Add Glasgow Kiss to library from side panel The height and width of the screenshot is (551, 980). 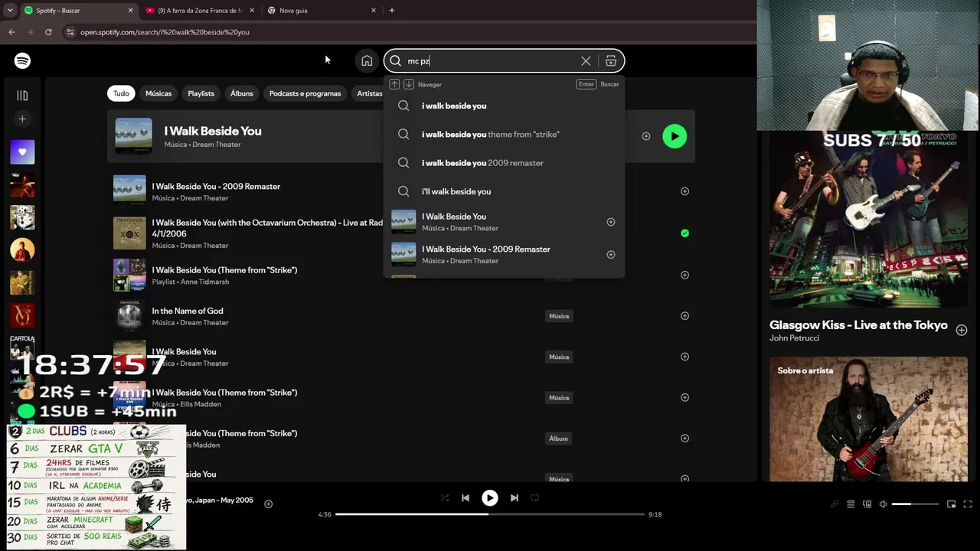(962, 330)
